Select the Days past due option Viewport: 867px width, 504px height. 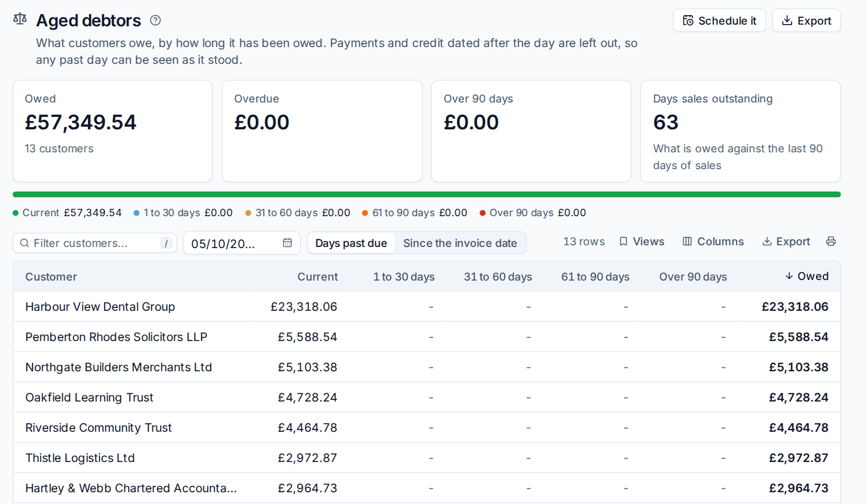(x=351, y=243)
